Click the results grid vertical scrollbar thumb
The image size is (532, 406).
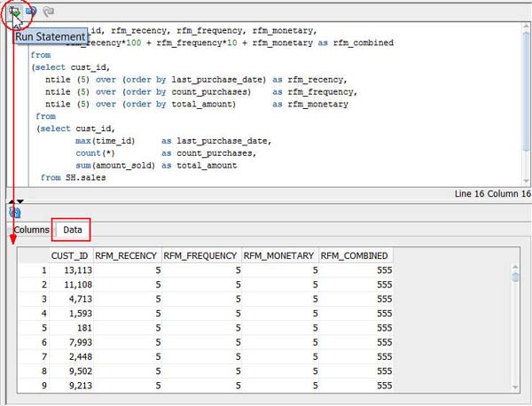(516, 276)
